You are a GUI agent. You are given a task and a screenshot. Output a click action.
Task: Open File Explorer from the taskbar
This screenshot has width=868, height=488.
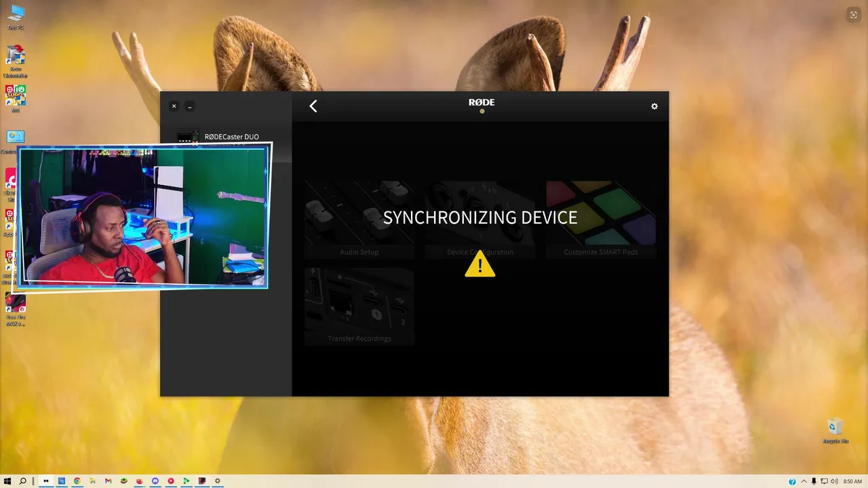93,481
